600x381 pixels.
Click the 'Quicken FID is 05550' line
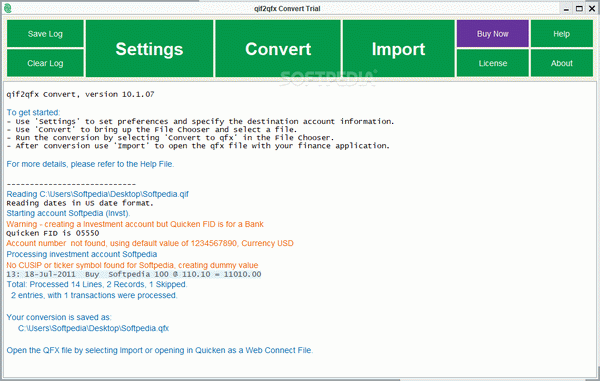tap(53, 233)
